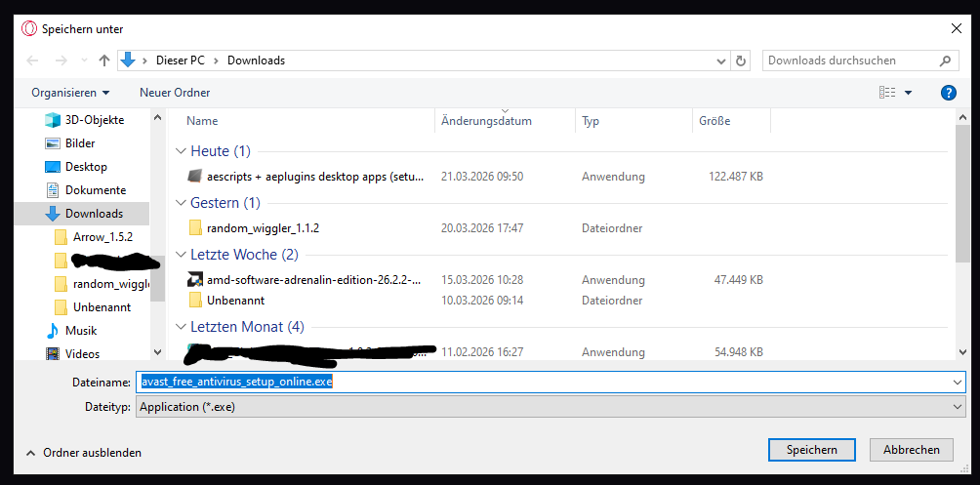980x485 pixels.
Task: Click the 11.02.2026 16:27 date cell
Action: (482, 352)
